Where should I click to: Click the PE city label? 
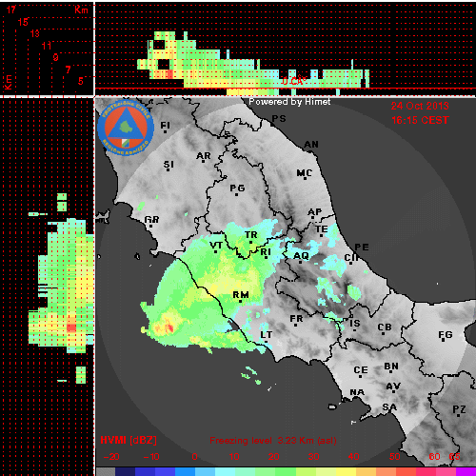(362, 247)
